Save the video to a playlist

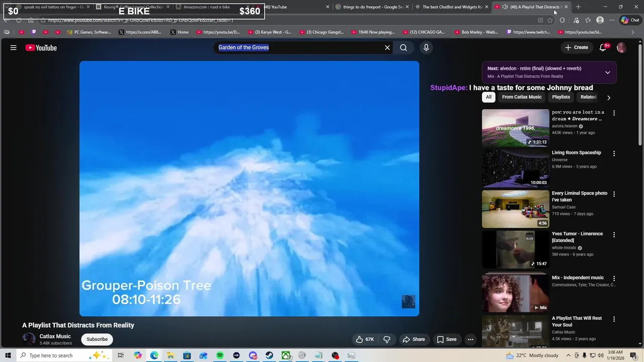[447, 339]
